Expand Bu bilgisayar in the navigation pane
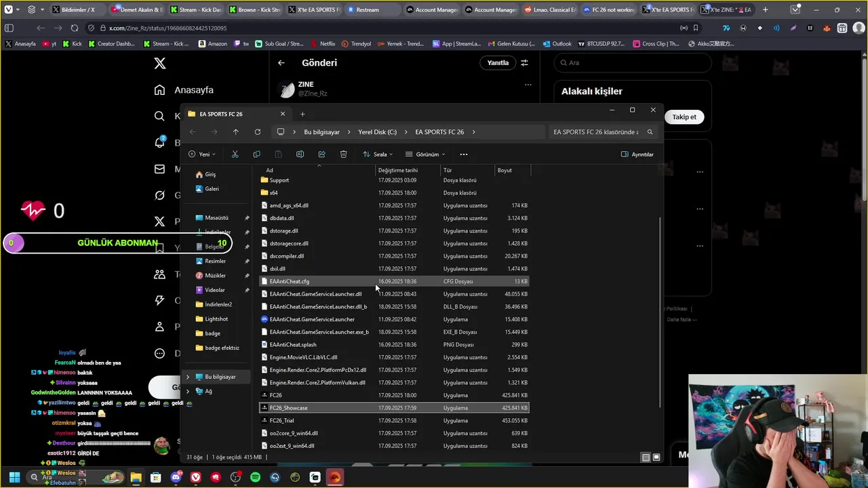 (x=188, y=377)
